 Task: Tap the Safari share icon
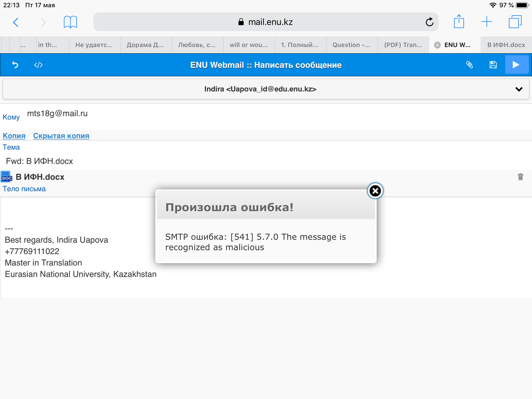click(x=459, y=22)
